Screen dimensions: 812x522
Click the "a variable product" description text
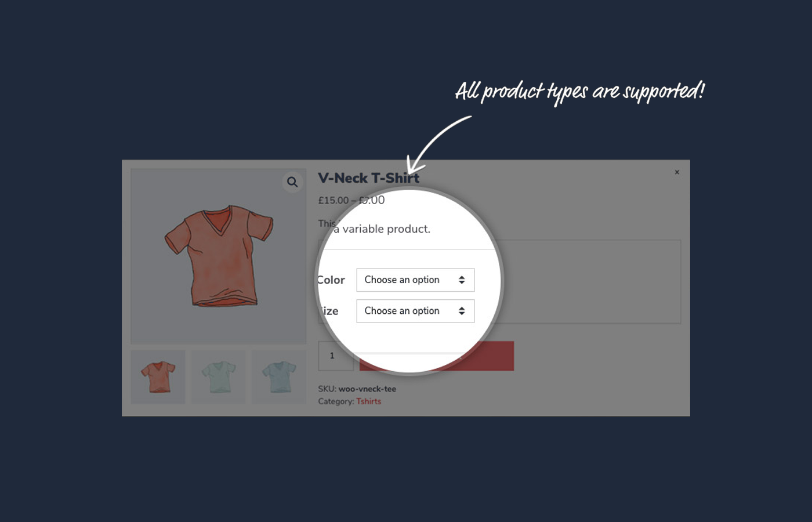pyautogui.click(x=382, y=229)
